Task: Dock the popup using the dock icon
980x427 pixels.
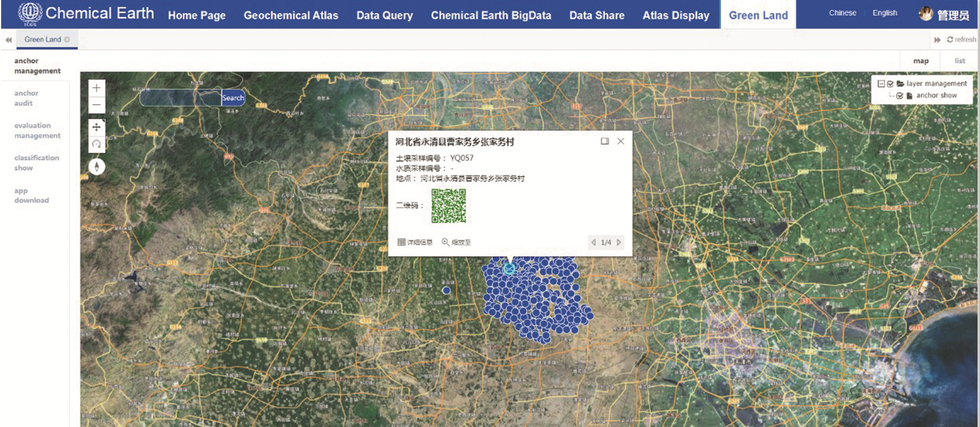Action: [605, 141]
